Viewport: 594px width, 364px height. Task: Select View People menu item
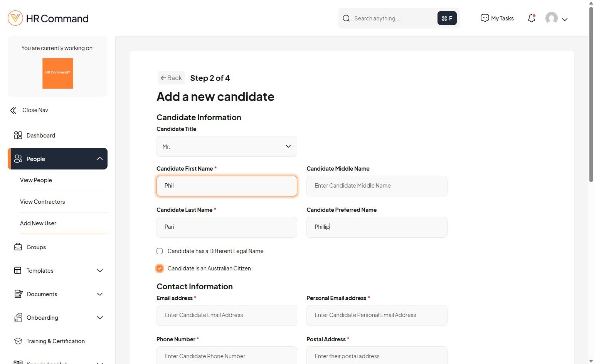click(36, 180)
